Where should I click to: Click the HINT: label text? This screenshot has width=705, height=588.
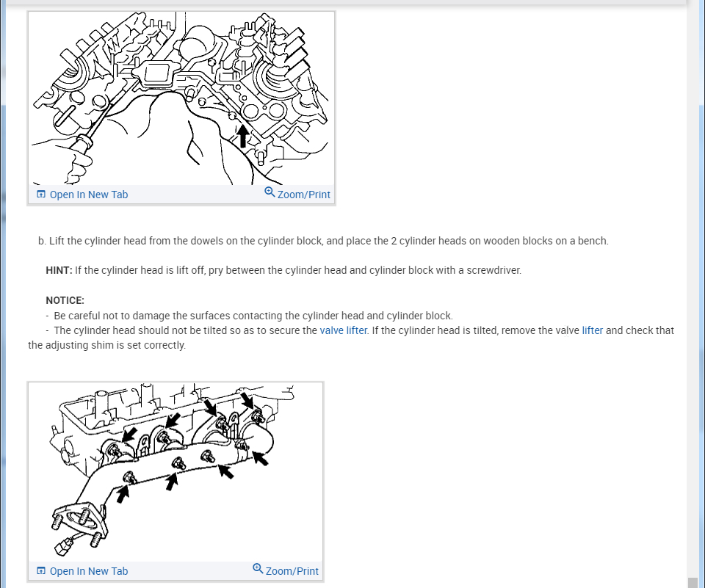coord(59,270)
